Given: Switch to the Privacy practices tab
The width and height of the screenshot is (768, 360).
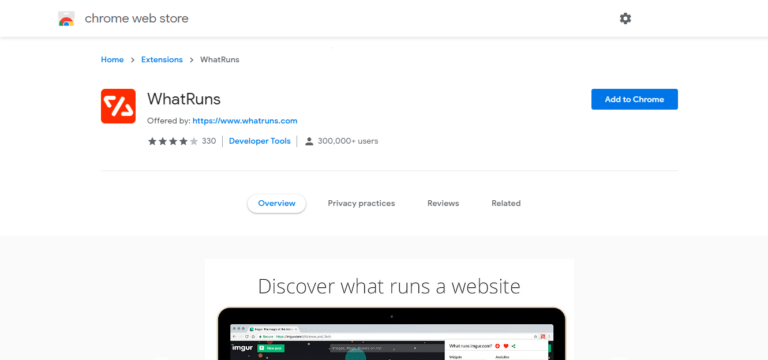Looking at the screenshot, I should (361, 203).
